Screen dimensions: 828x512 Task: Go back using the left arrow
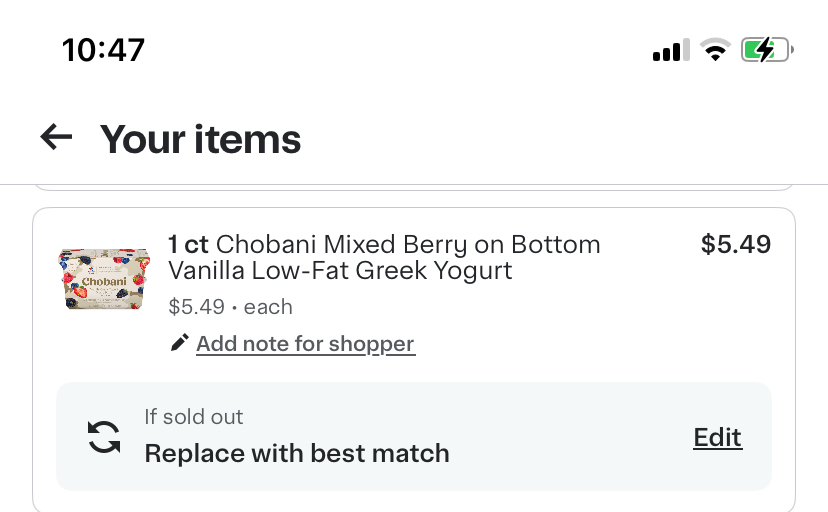click(57, 138)
